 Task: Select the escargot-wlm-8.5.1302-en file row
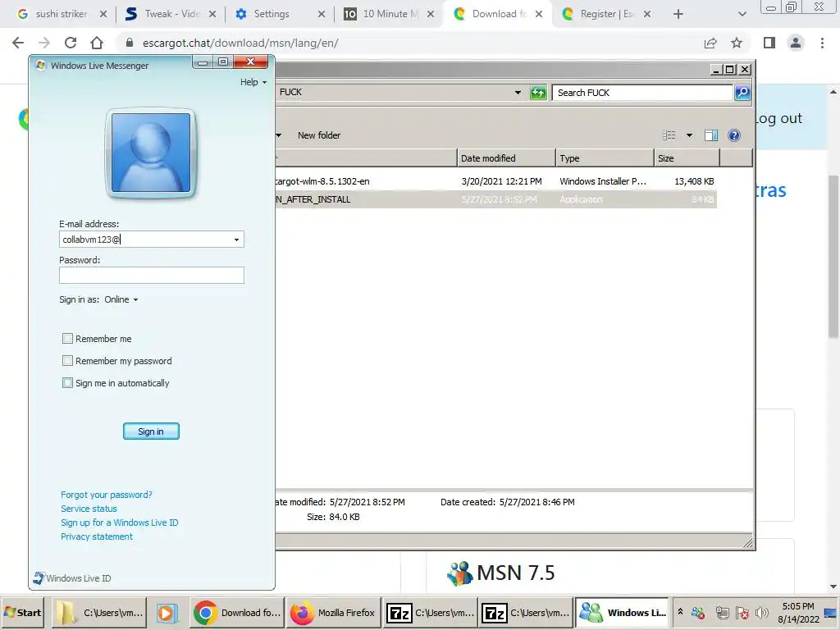point(495,181)
